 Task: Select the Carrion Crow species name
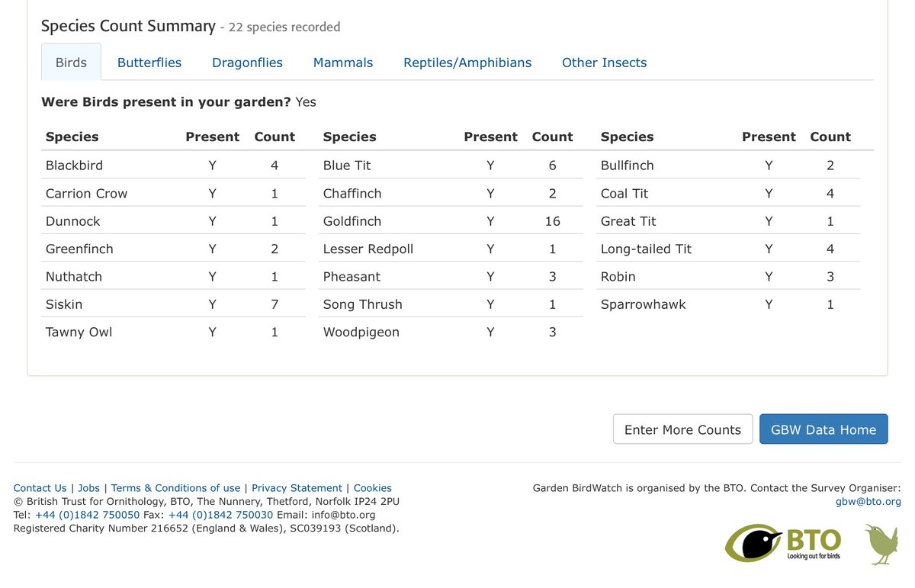coord(86,194)
